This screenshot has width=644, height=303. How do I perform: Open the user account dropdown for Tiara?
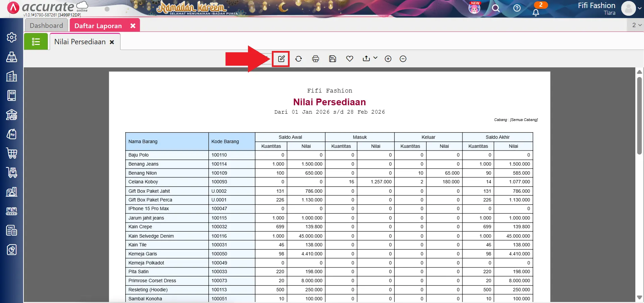pyautogui.click(x=630, y=9)
